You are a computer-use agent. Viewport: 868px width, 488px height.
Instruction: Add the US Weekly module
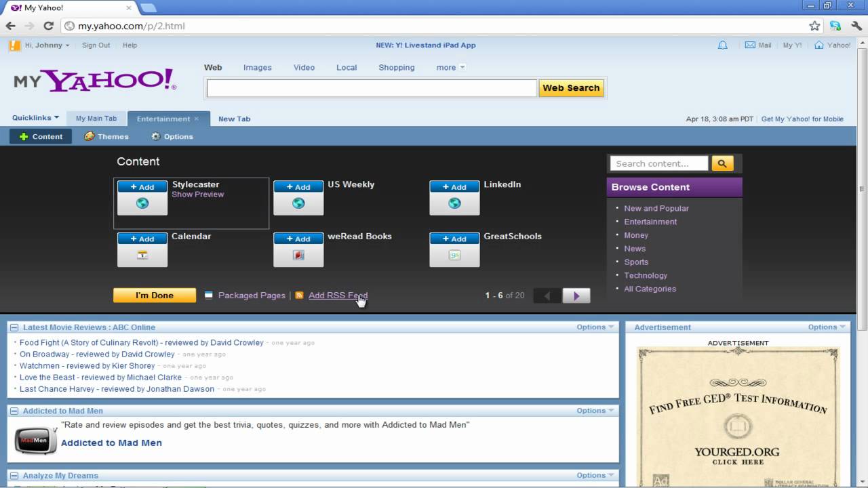[298, 187]
